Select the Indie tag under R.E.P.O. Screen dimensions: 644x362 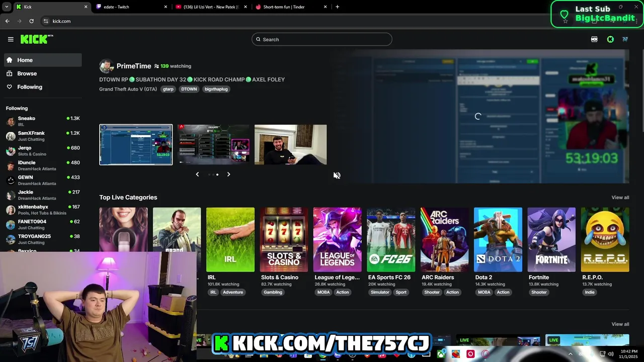[x=590, y=292]
